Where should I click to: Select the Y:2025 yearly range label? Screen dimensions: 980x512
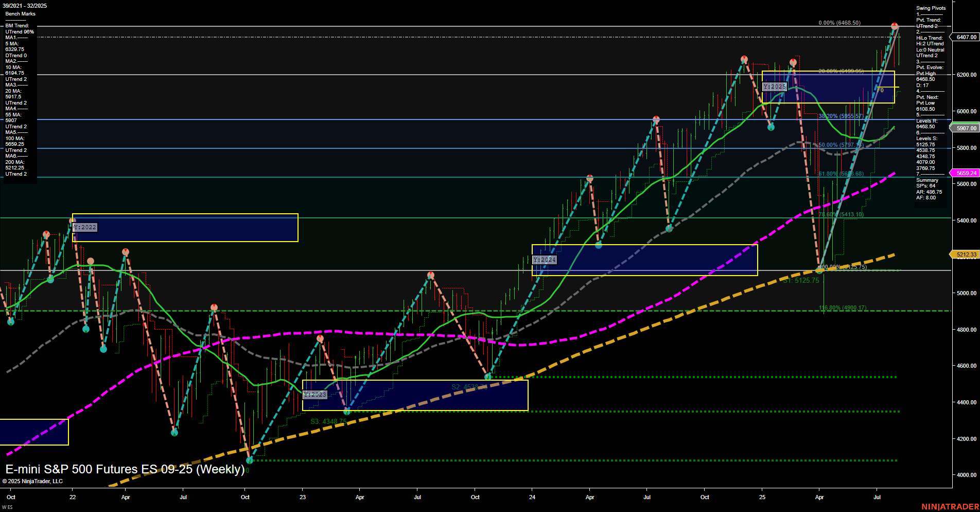(775, 87)
